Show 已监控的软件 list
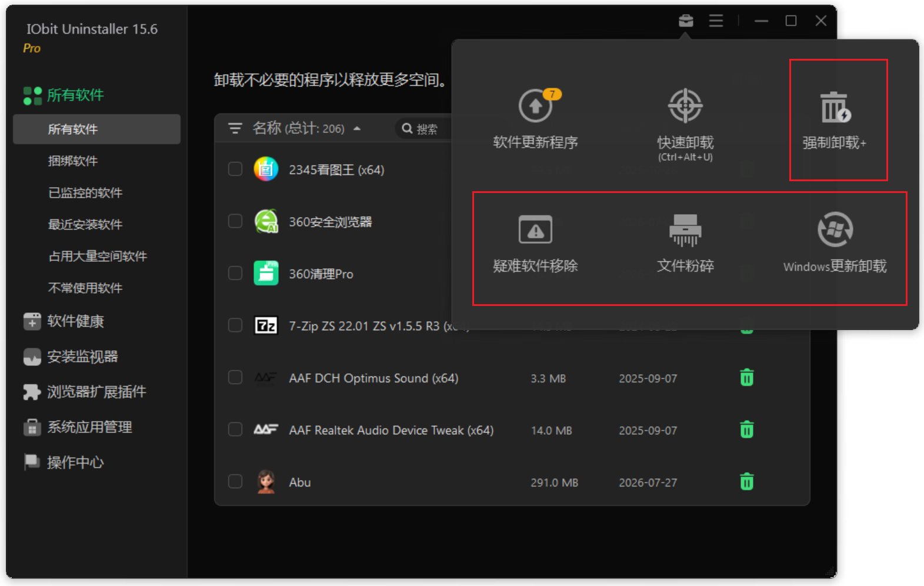Screen dimensions: 924x586 (x=85, y=192)
